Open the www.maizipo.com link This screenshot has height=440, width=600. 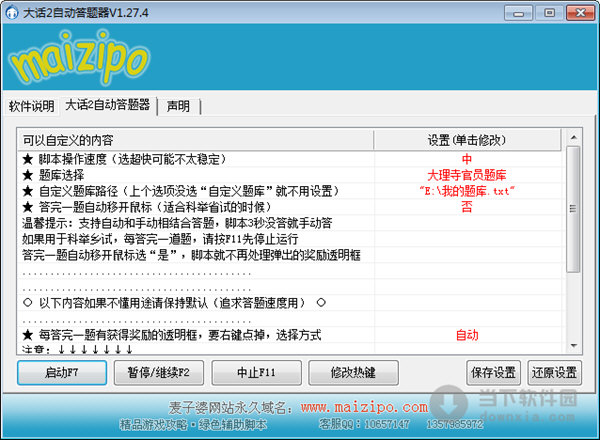[x=364, y=407]
